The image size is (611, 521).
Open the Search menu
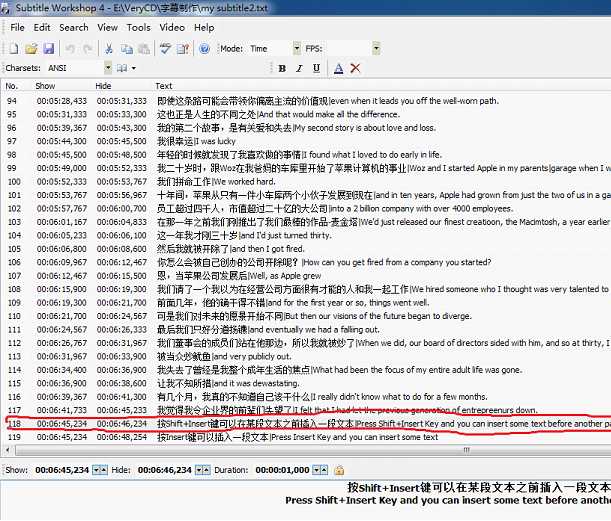(74, 28)
